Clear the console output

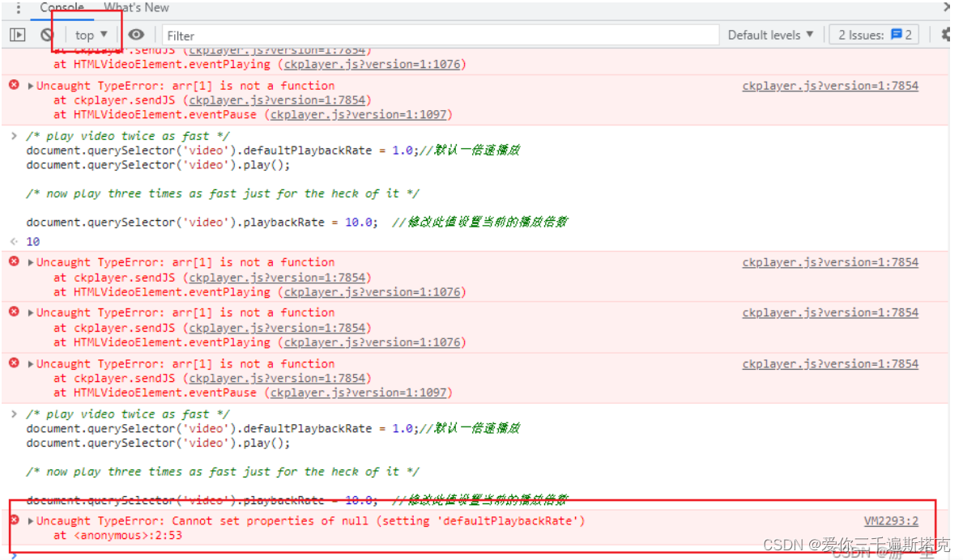click(x=45, y=34)
